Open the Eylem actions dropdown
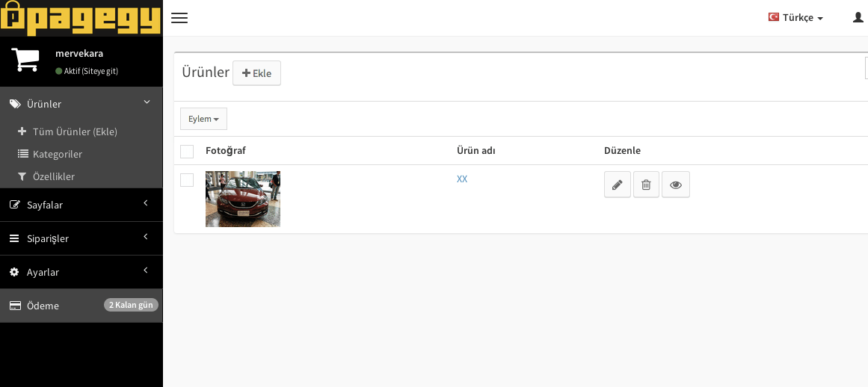The width and height of the screenshot is (868, 387). (203, 119)
